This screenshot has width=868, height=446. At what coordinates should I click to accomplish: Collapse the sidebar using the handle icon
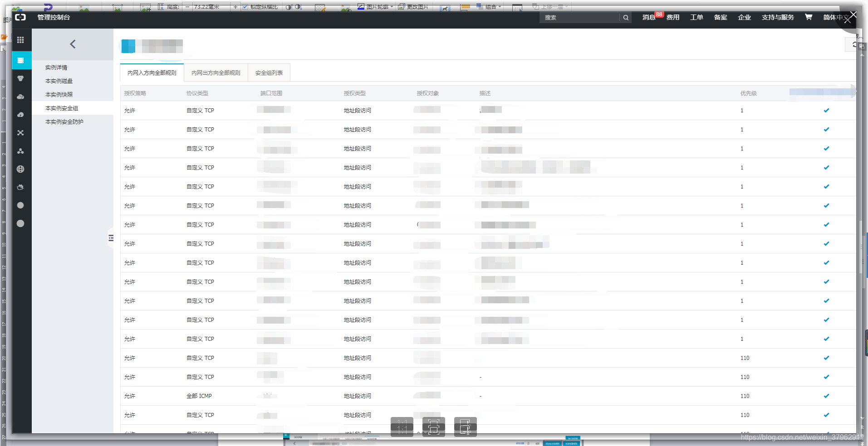[x=111, y=238]
